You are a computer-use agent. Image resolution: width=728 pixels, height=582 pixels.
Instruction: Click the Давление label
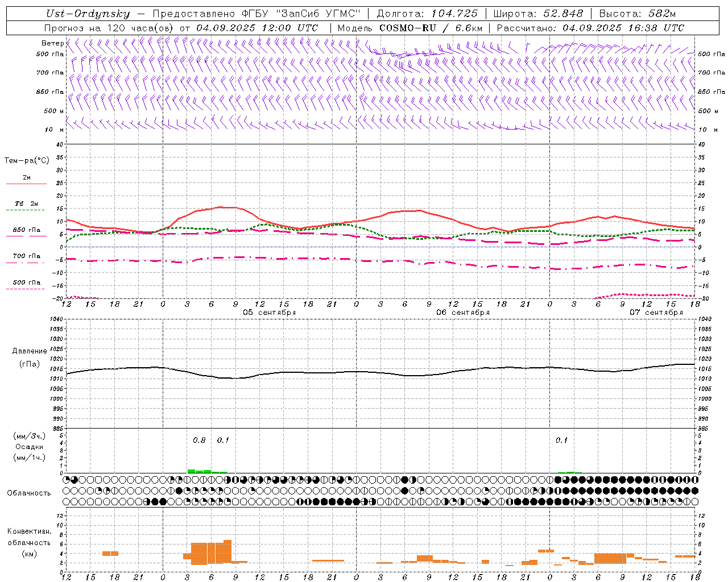(x=30, y=351)
